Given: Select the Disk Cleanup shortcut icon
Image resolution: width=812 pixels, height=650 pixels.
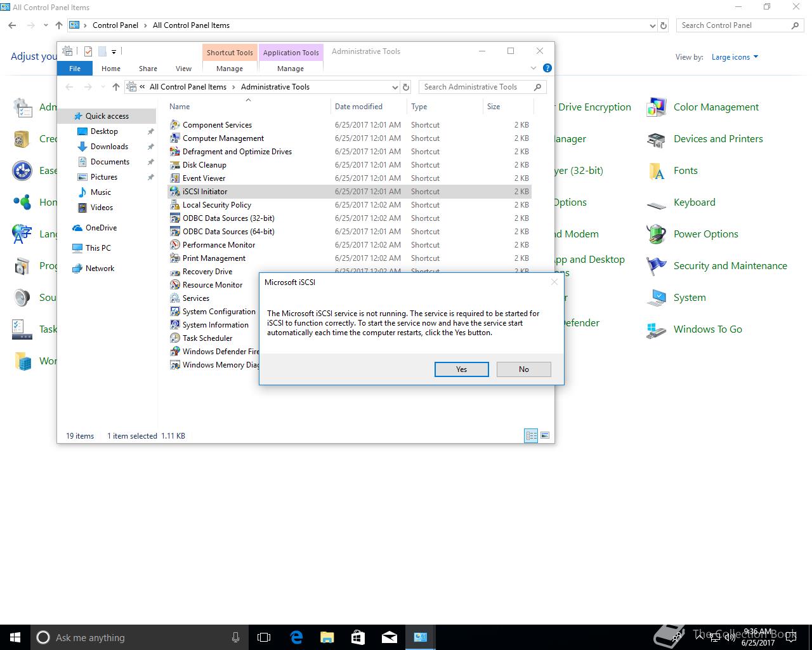Looking at the screenshot, I should click(175, 165).
